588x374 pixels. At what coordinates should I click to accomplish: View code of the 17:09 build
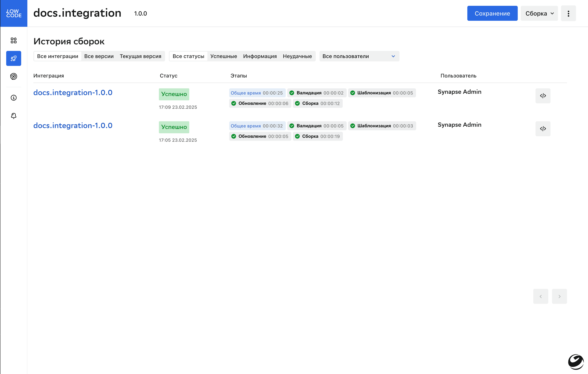click(x=543, y=96)
